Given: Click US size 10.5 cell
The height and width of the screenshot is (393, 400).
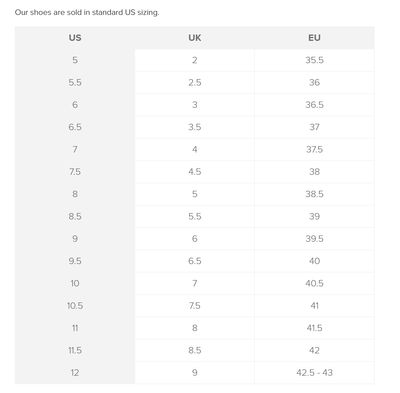Looking at the screenshot, I should point(75,306).
